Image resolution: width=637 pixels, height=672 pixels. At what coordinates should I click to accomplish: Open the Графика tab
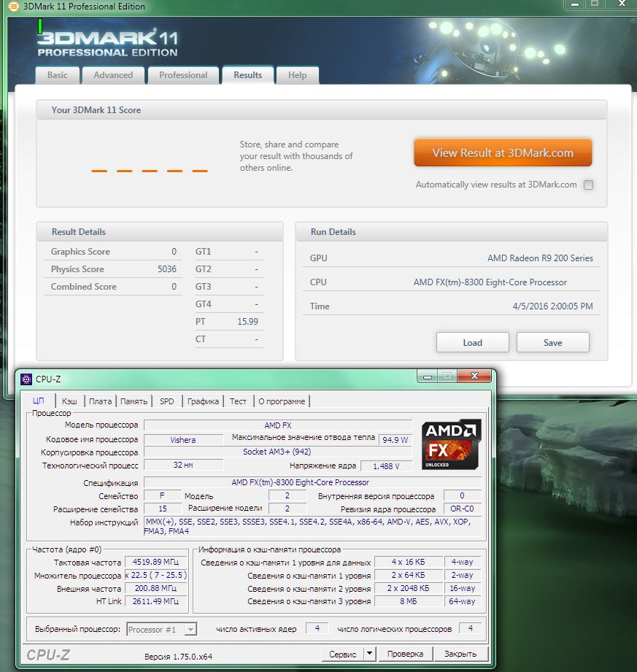203,401
